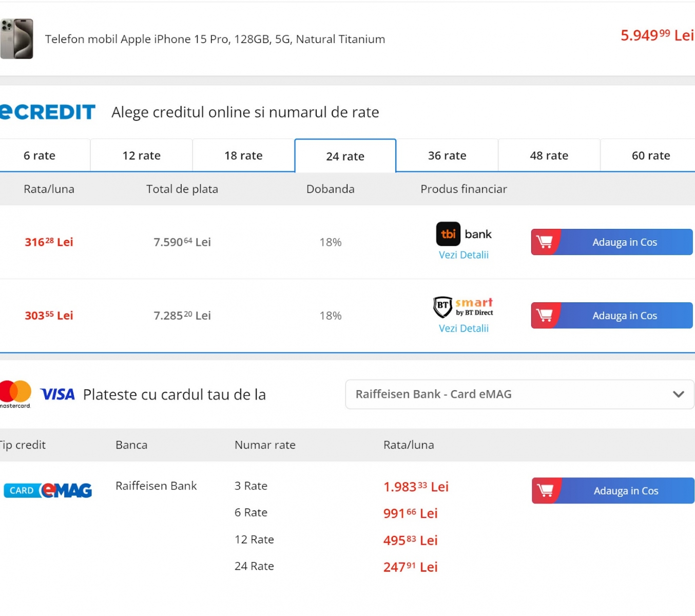
Task: Add Raiffeisen card offer to cart
Action: pos(626,491)
